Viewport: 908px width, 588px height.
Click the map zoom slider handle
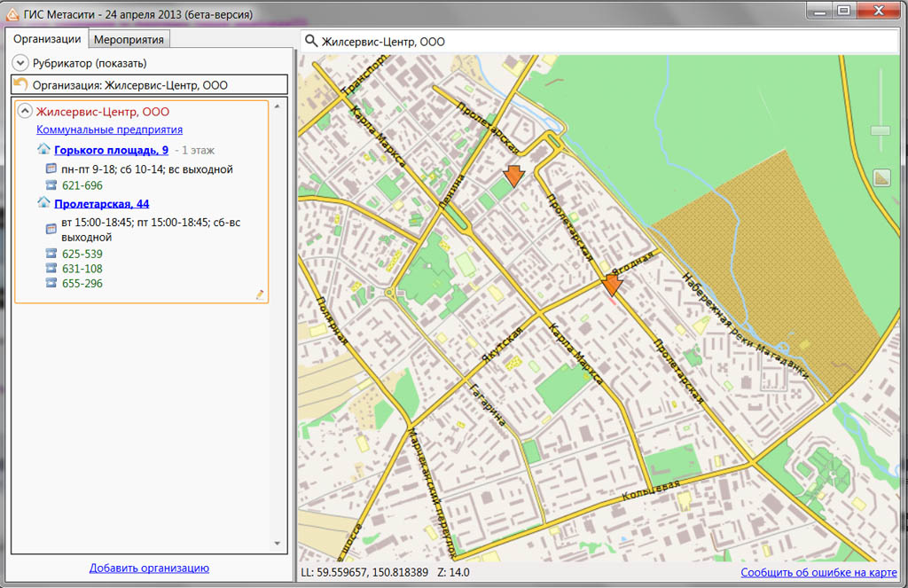(x=880, y=131)
